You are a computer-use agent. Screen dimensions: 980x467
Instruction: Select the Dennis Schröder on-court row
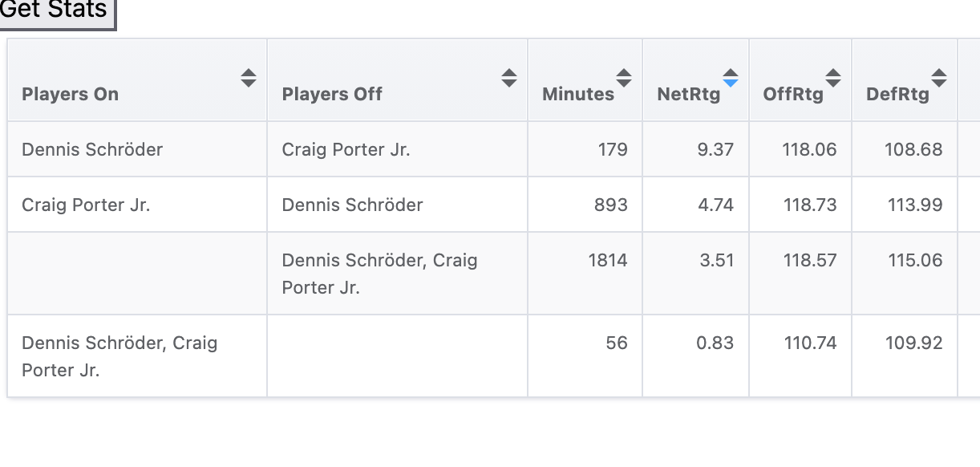[x=92, y=149]
